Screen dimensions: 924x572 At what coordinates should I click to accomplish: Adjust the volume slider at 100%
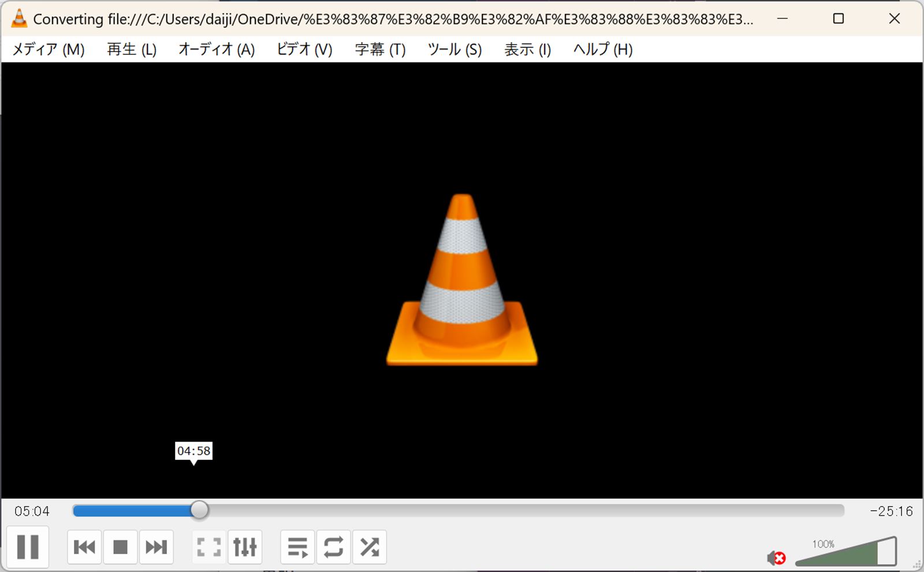tap(846, 552)
